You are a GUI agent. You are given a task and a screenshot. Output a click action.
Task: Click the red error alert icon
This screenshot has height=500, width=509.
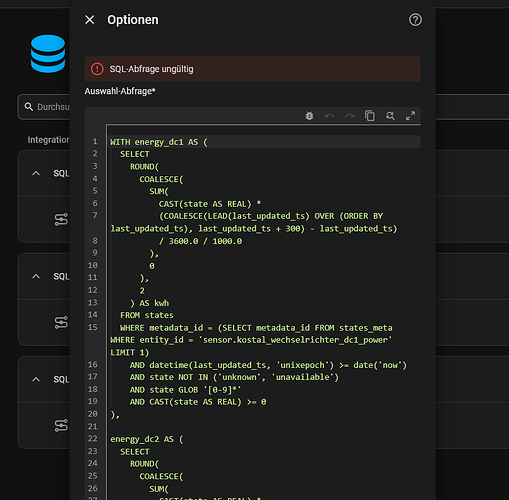[97, 69]
